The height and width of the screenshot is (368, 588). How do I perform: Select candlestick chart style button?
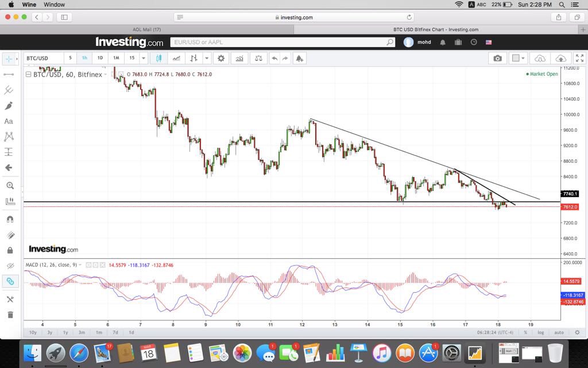pyautogui.click(x=158, y=58)
